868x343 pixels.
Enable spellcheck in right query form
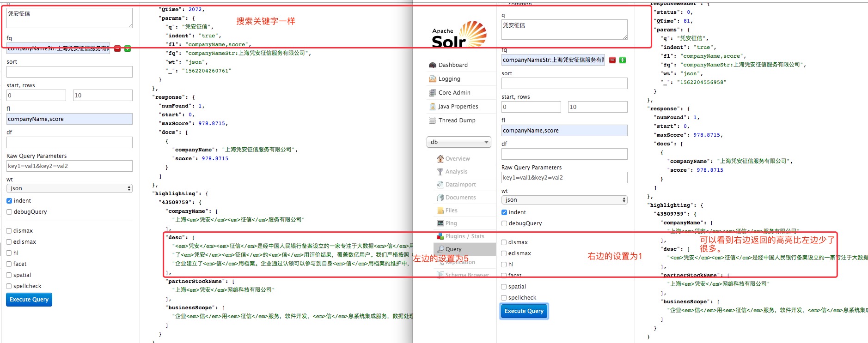(x=504, y=298)
